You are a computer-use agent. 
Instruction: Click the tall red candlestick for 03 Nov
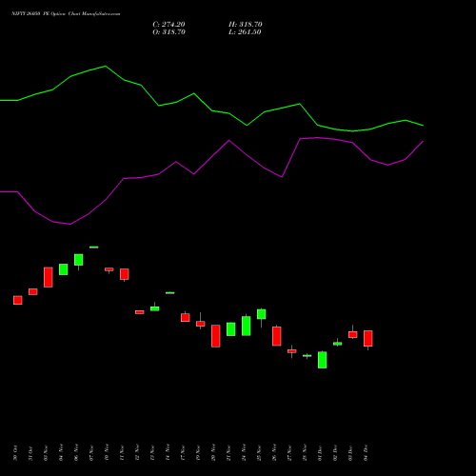pyautogui.click(x=49, y=277)
